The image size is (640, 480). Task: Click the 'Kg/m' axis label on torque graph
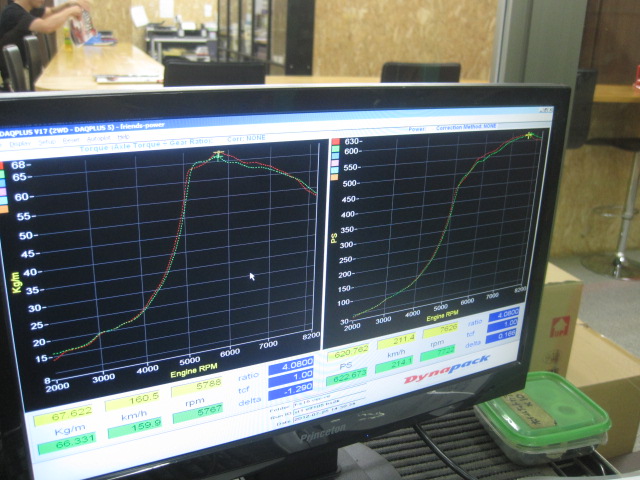pyautogui.click(x=16, y=282)
